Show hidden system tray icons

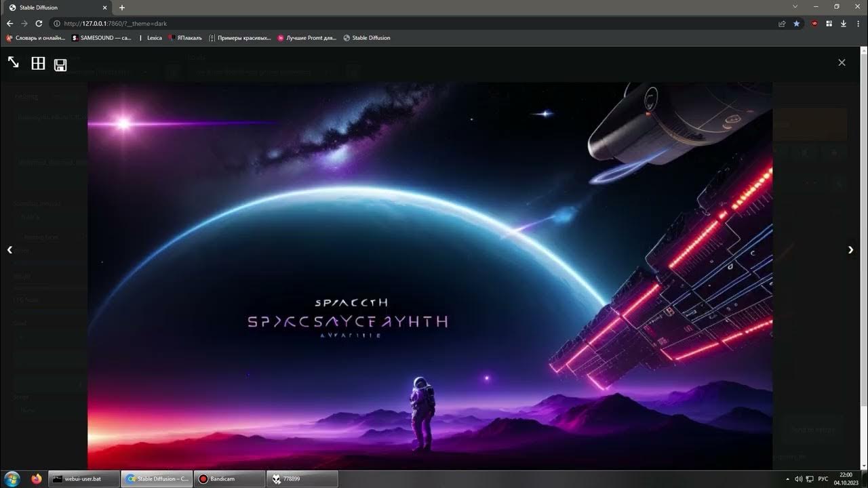(787, 479)
